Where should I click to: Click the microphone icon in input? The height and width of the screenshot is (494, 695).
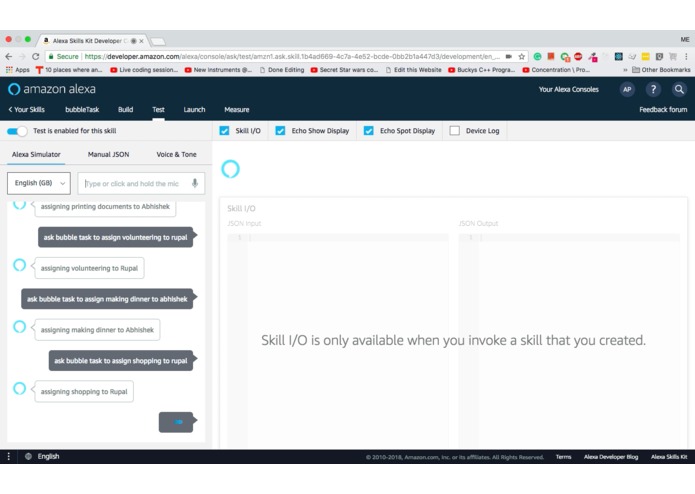click(195, 183)
